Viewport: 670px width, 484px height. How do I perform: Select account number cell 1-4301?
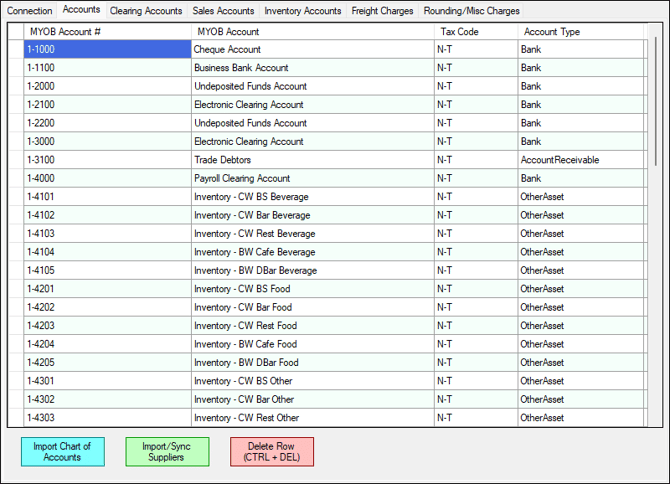click(107, 380)
